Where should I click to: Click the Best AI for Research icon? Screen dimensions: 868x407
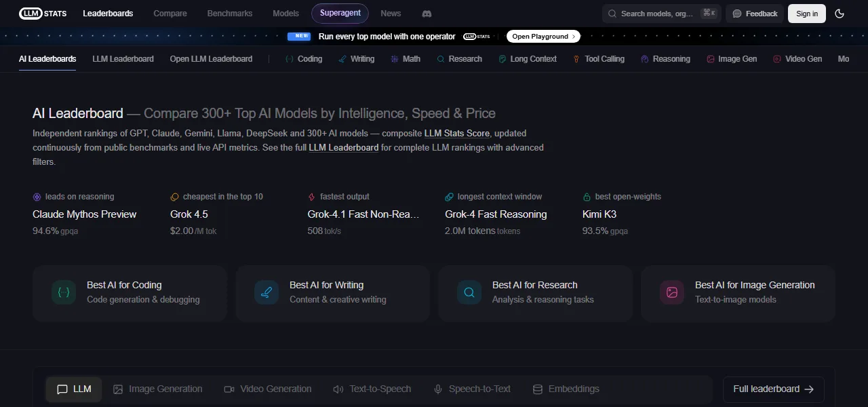[469, 292]
